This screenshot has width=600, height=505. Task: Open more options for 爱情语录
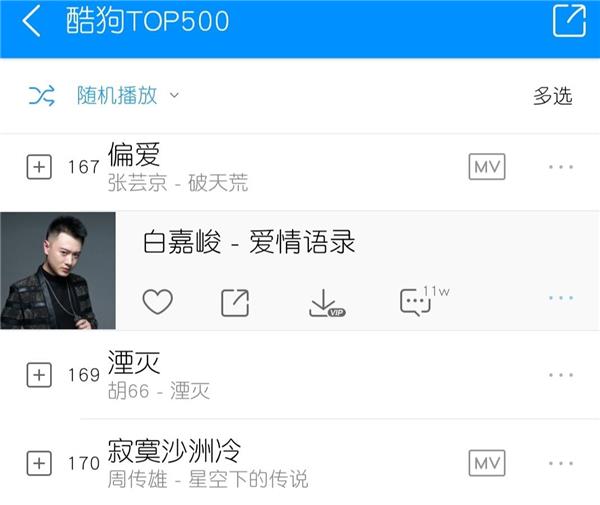[x=561, y=298]
